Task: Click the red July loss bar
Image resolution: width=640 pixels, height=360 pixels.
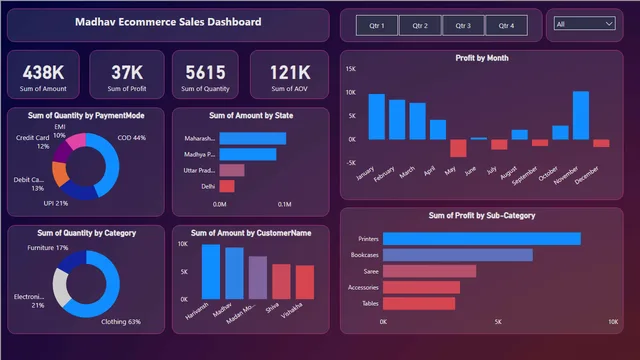Action: (499, 144)
